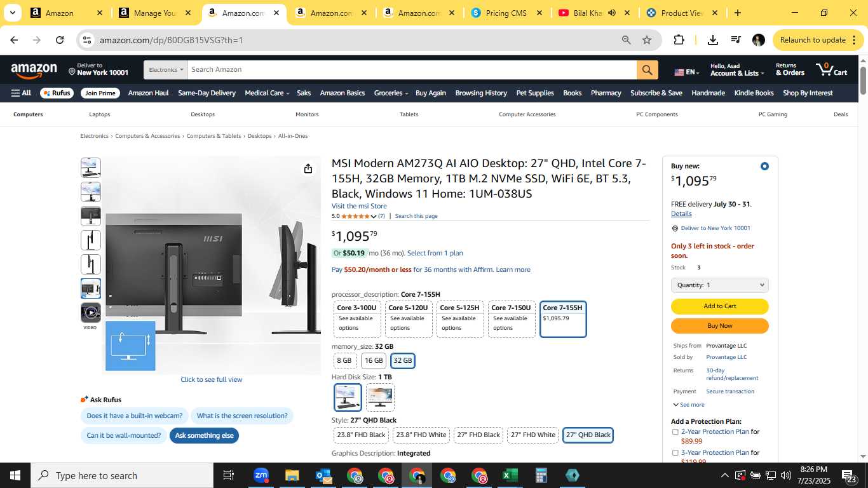868x488 pixels.
Task: Choose the Core 5-125H processor option
Action: [460, 319]
